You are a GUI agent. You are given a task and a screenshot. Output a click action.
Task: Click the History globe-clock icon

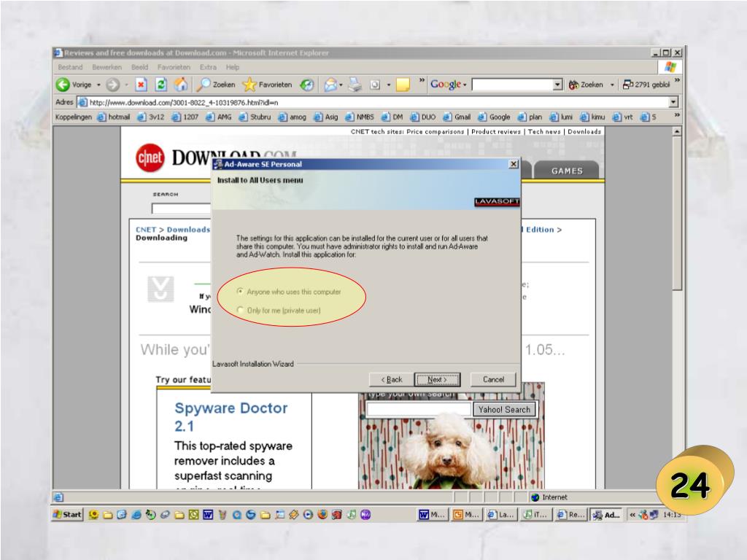[307, 85]
